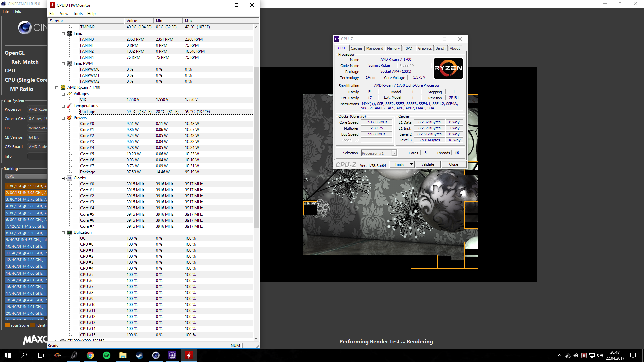Screen dimensions: 644x362
Task: Click the HWMonitor title bar icon
Action: click(x=52, y=5)
